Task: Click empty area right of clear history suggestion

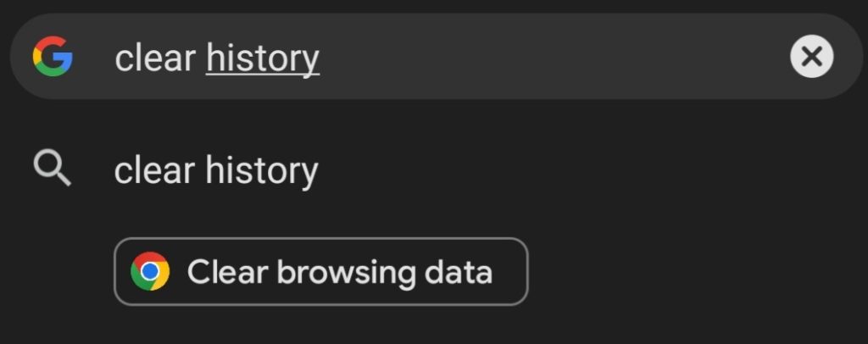Action: coord(593,169)
